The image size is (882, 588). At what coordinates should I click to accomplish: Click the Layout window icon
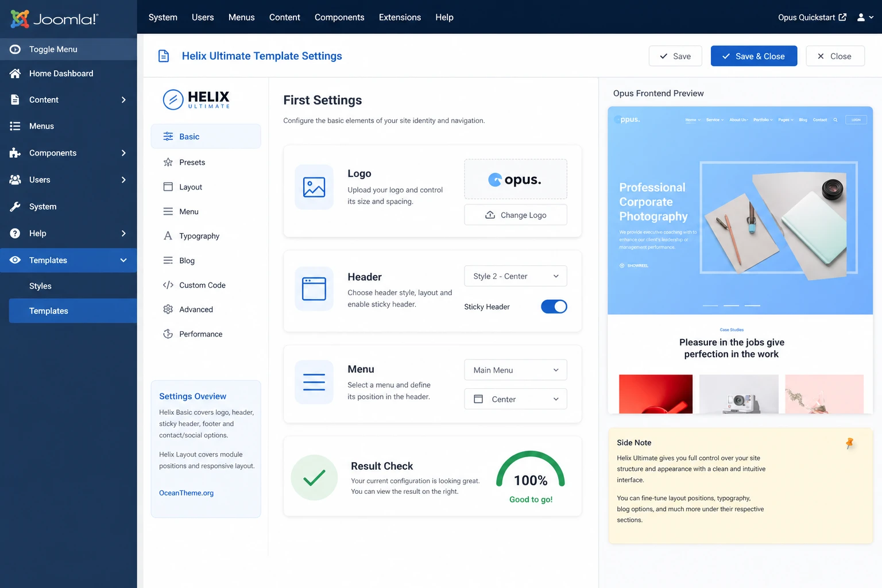[168, 187]
